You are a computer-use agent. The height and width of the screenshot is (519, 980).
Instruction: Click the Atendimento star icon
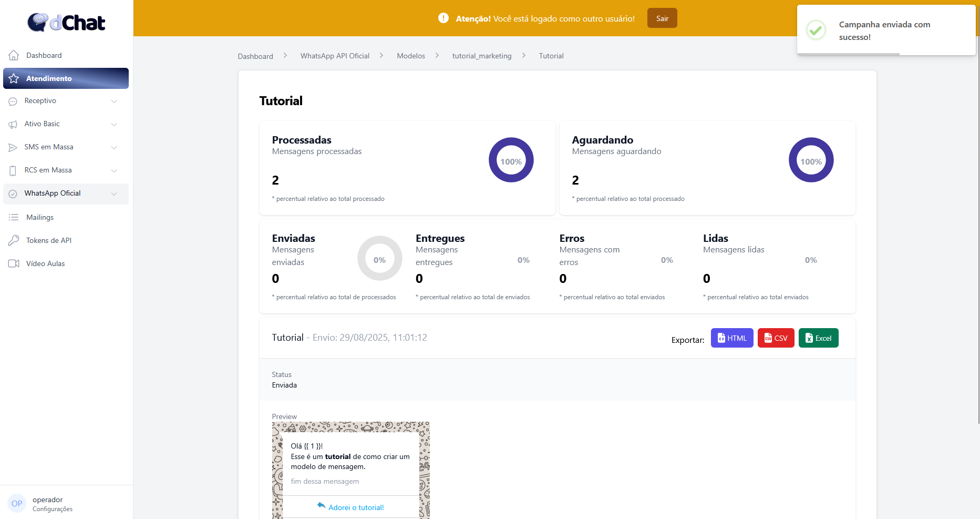coord(14,78)
